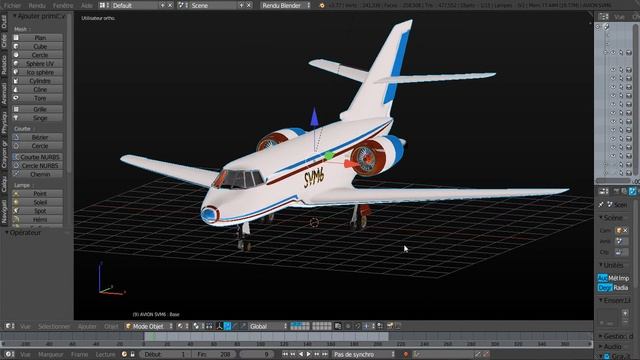
Task: Add a Cercle NURBS curve
Action: click(x=38, y=166)
